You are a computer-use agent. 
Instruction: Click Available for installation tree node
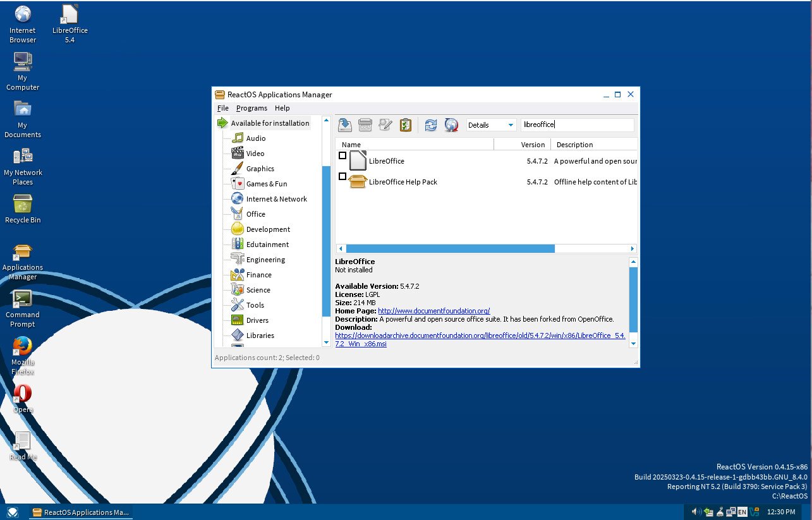[264, 123]
